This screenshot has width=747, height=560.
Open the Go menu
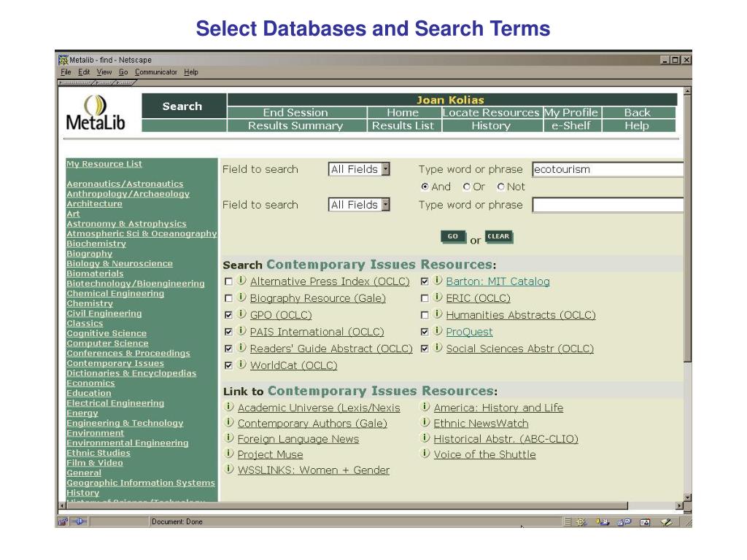123,72
